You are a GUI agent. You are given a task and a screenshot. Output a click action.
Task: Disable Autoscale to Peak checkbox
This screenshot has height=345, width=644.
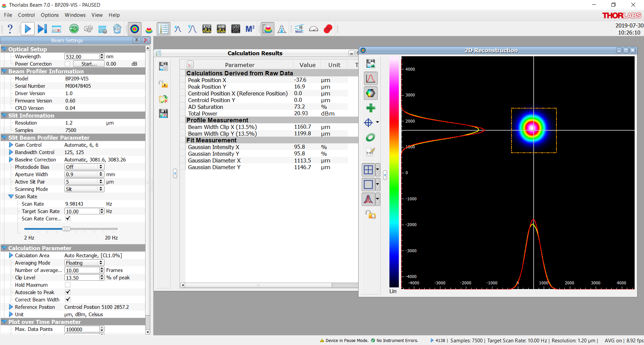point(68,292)
